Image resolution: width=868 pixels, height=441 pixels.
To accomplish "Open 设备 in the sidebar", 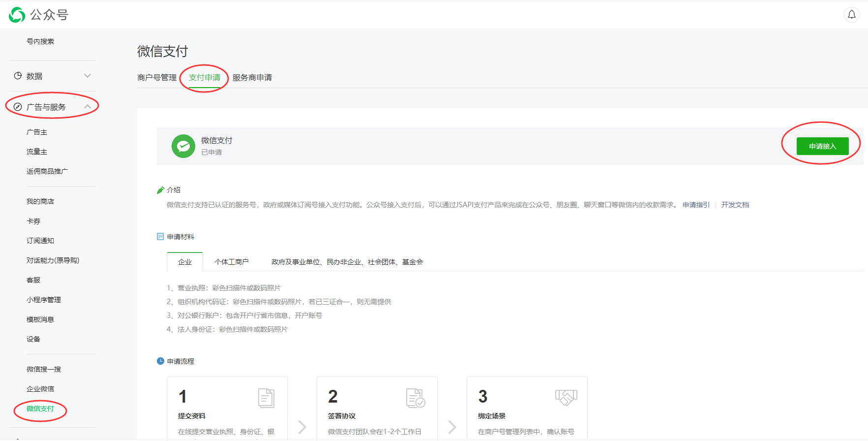I will pos(33,339).
